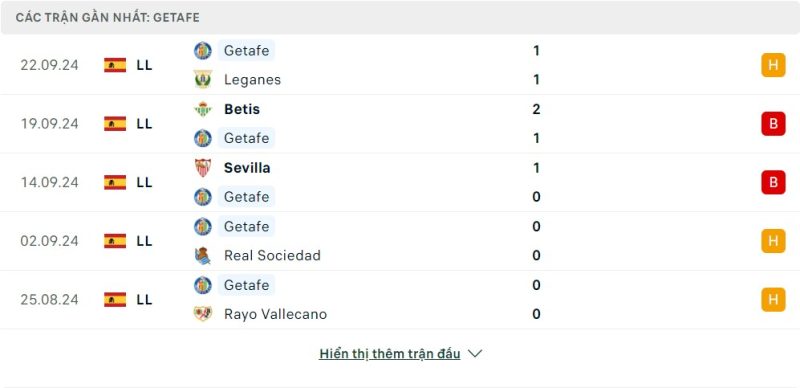Select orange H badge for Real Sociedad match
This screenshot has height=388, width=800.
tap(773, 241)
